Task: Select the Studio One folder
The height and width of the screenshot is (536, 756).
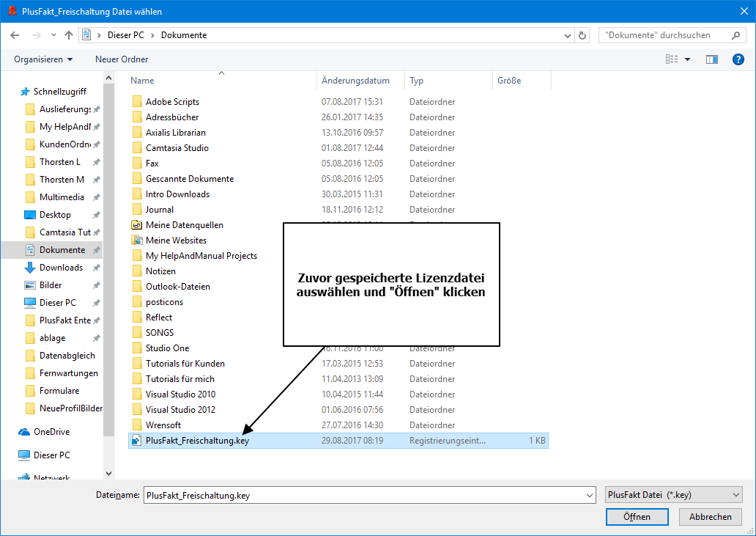Action: pyautogui.click(x=167, y=349)
